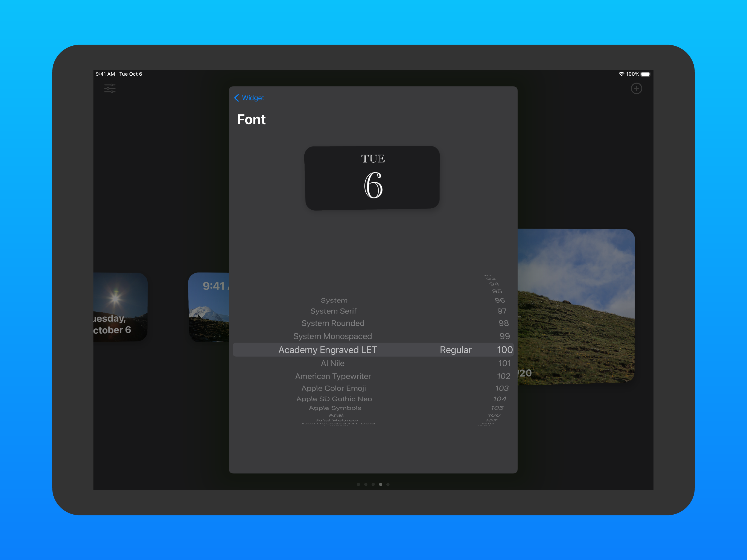This screenshot has height=560, width=747.
Task: Pick Apple SD Gothic Neo font
Action: point(334,399)
